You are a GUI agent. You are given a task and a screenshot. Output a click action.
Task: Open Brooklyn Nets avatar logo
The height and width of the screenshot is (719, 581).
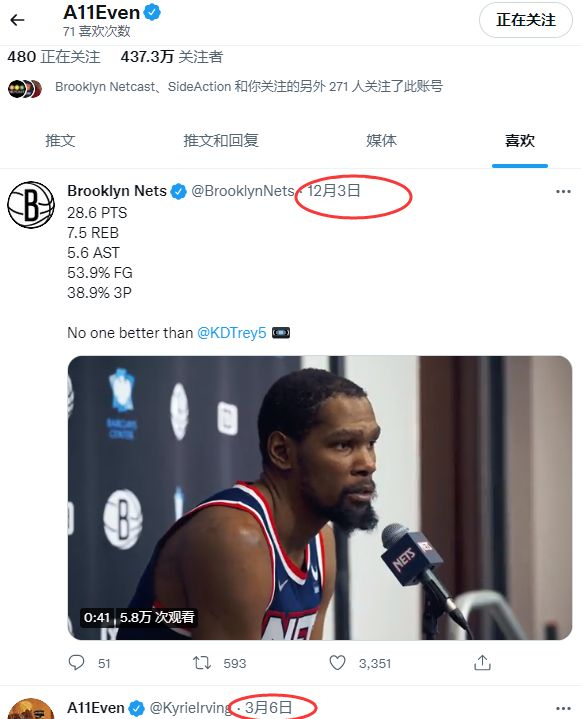[31, 205]
